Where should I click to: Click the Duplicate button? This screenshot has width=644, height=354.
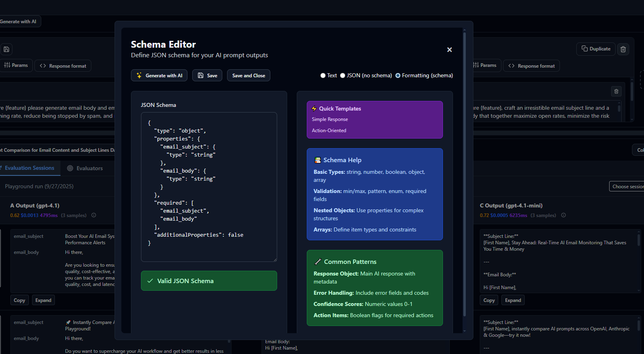point(596,49)
